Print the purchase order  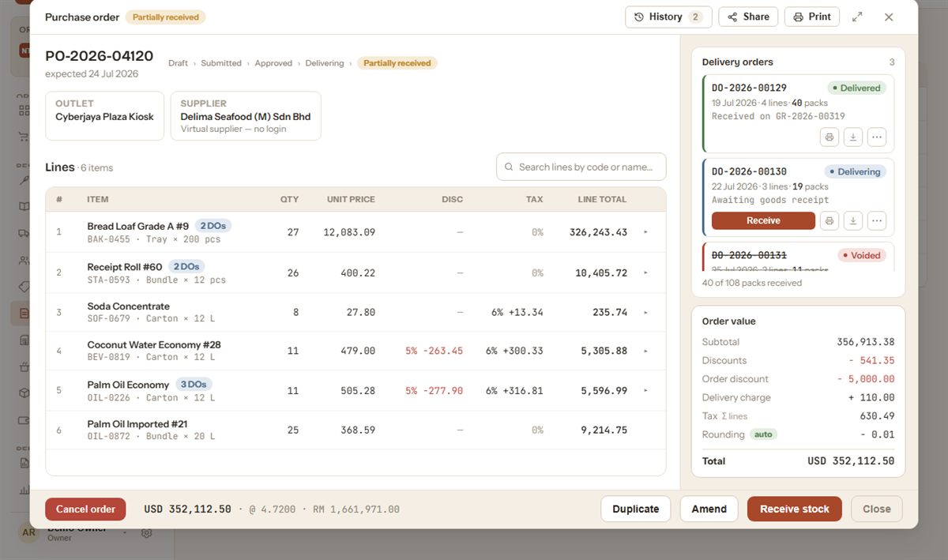click(x=812, y=17)
